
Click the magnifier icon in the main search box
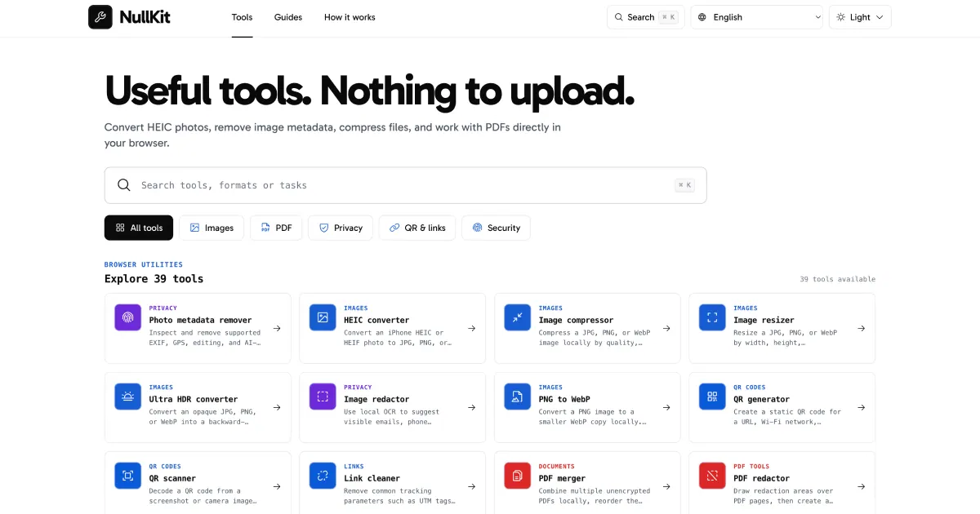124,185
